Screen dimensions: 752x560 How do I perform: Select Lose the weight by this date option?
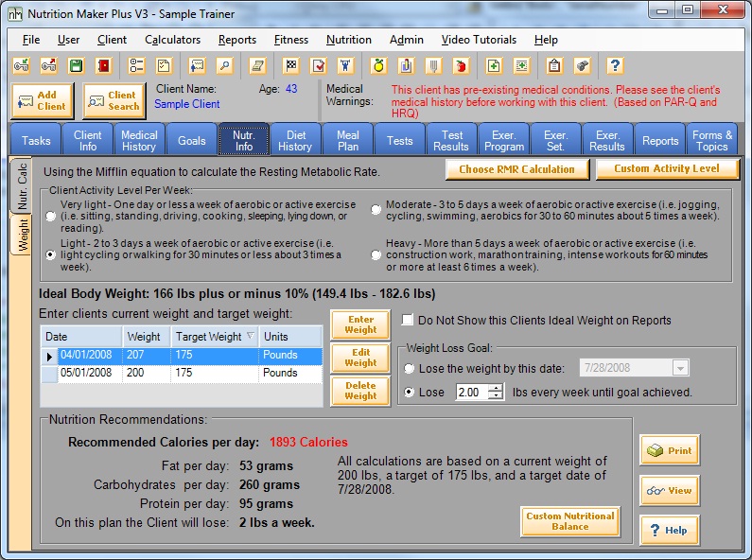409,369
